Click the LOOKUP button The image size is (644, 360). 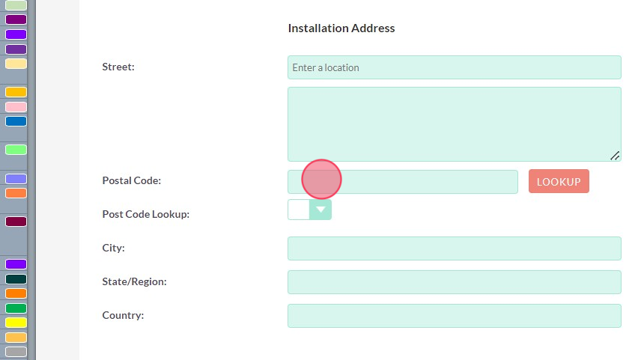click(x=558, y=182)
